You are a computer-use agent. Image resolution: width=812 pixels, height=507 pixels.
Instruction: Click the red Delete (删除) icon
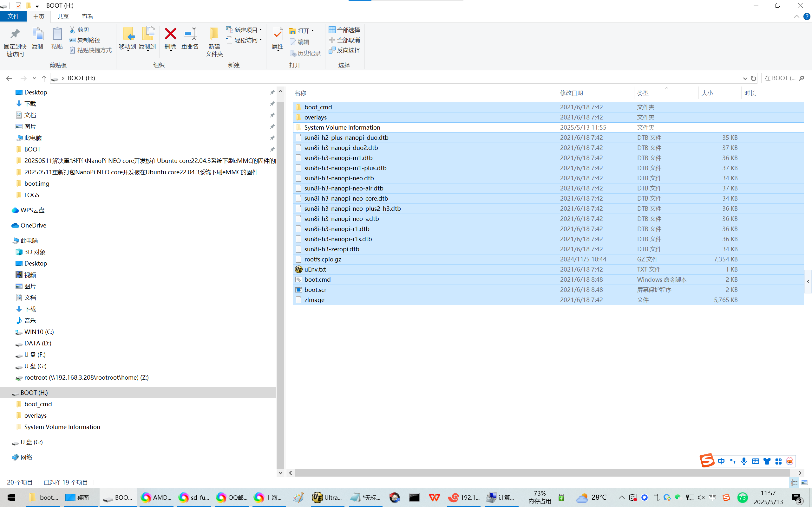[170, 34]
